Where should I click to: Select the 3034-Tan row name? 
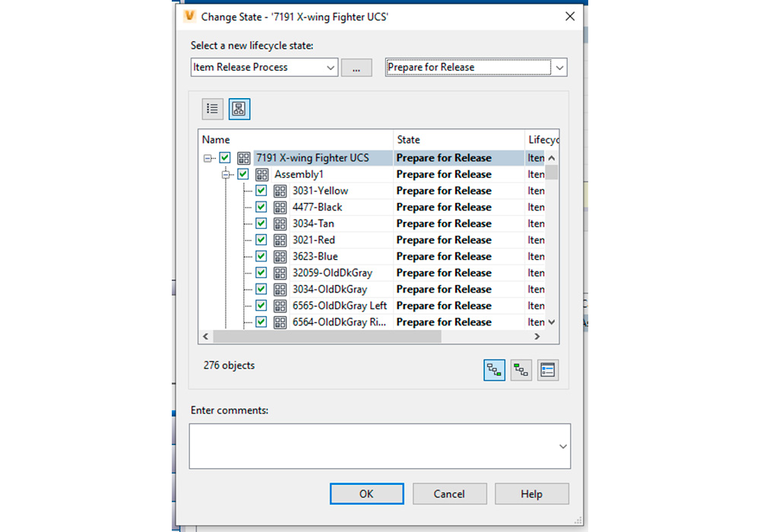click(313, 224)
